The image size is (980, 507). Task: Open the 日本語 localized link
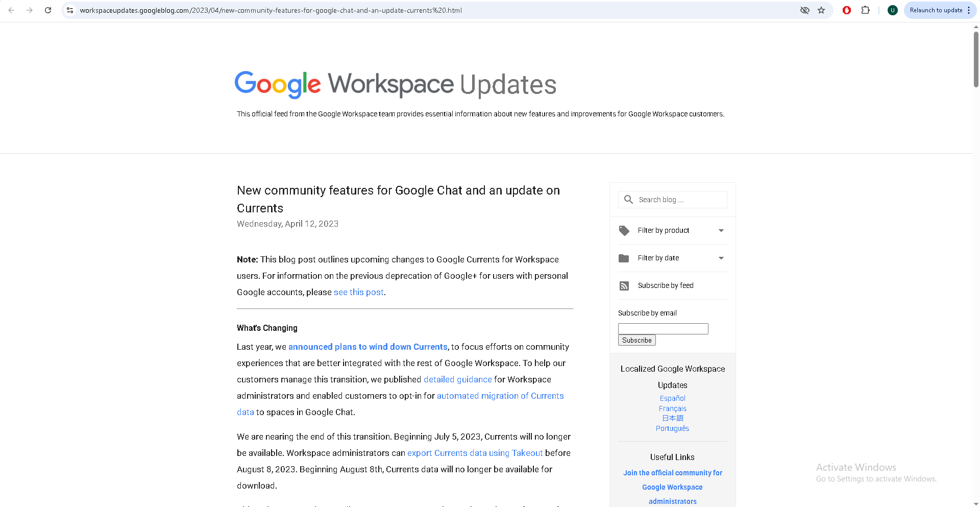tap(672, 418)
